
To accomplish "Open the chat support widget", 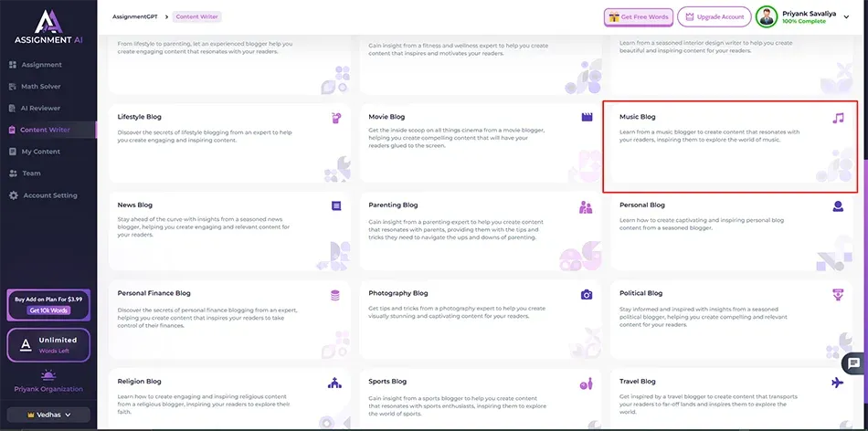I will [x=853, y=363].
